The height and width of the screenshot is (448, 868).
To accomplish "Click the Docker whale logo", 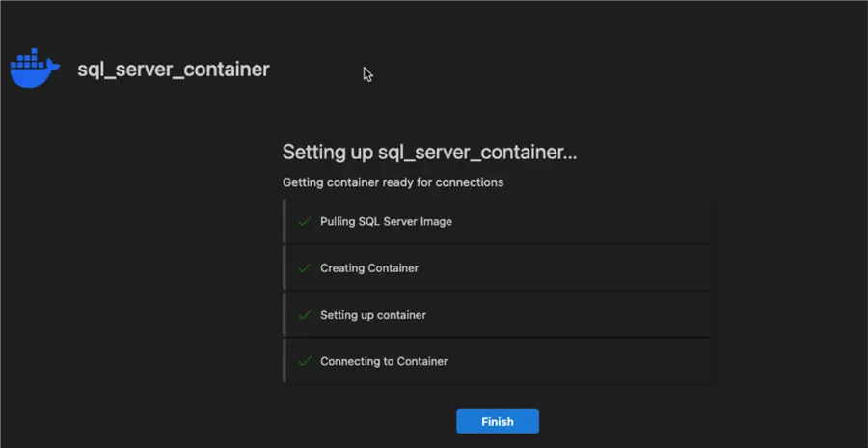I will pyautogui.click(x=35, y=69).
